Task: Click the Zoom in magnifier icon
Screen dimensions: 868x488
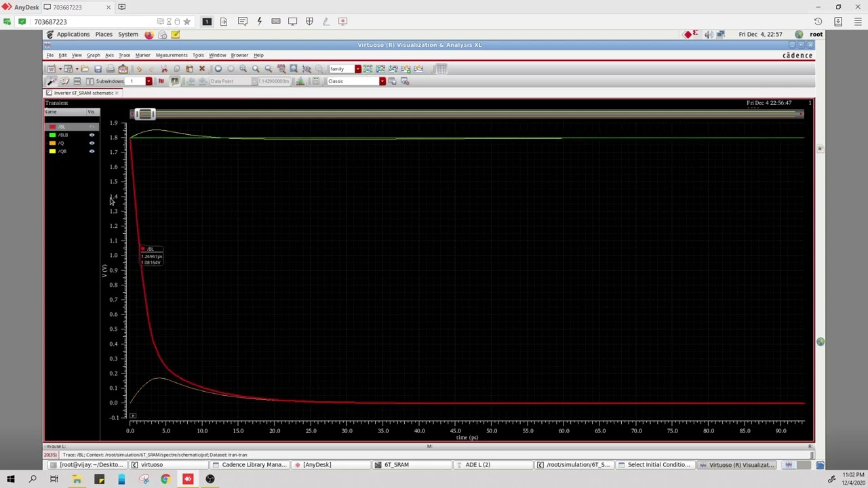Action: pyautogui.click(x=256, y=68)
